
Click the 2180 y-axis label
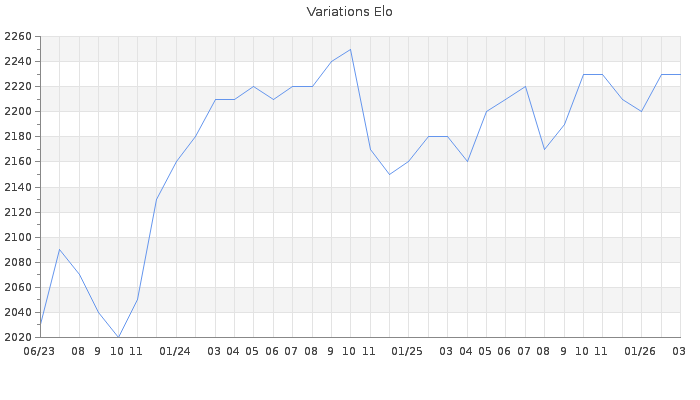[x=18, y=137]
